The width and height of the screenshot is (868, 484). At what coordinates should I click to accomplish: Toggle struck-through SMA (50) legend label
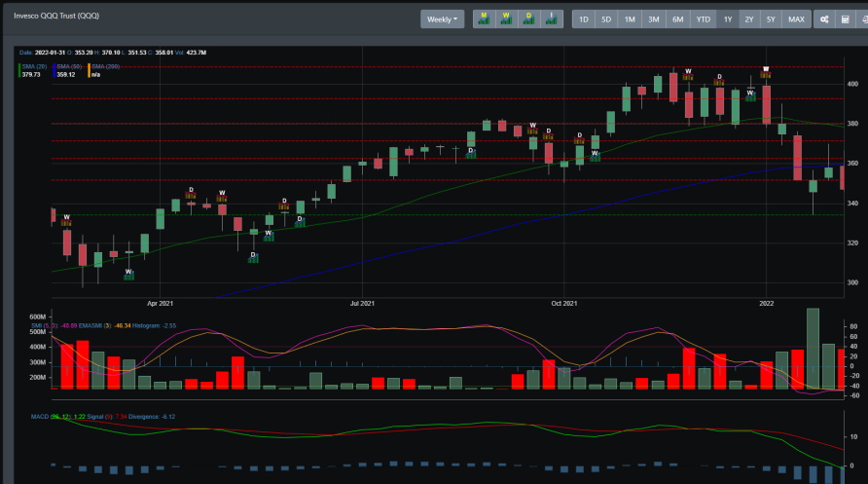(69, 66)
